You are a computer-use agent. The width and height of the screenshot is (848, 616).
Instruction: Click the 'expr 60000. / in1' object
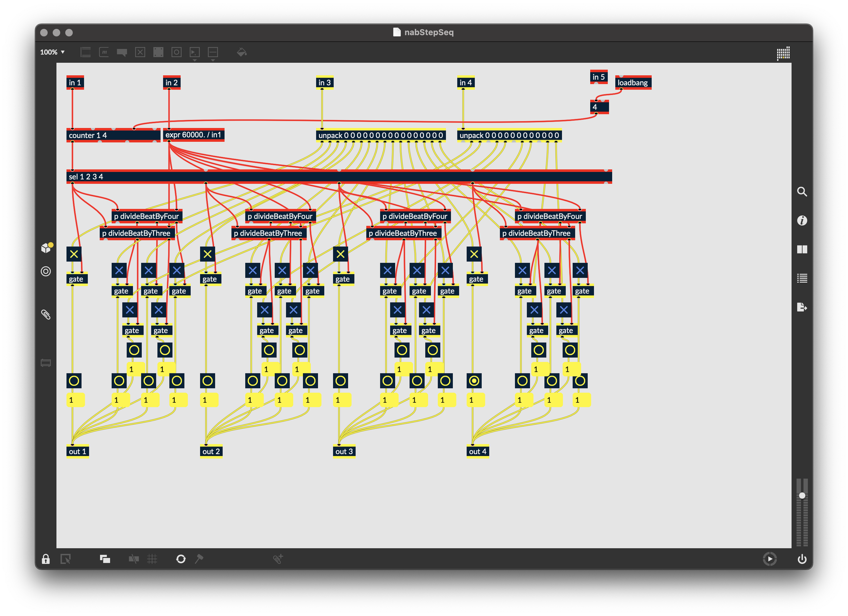[x=193, y=135]
